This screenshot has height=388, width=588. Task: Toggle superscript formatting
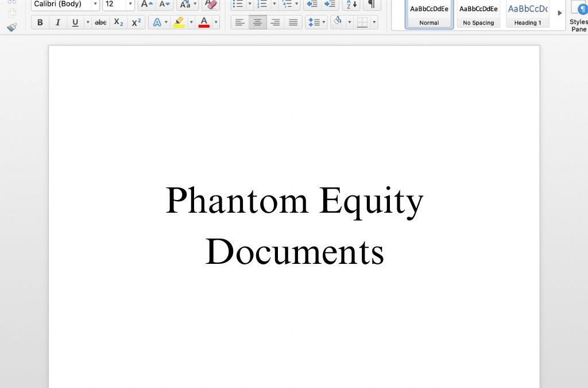click(x=136, y=22)
